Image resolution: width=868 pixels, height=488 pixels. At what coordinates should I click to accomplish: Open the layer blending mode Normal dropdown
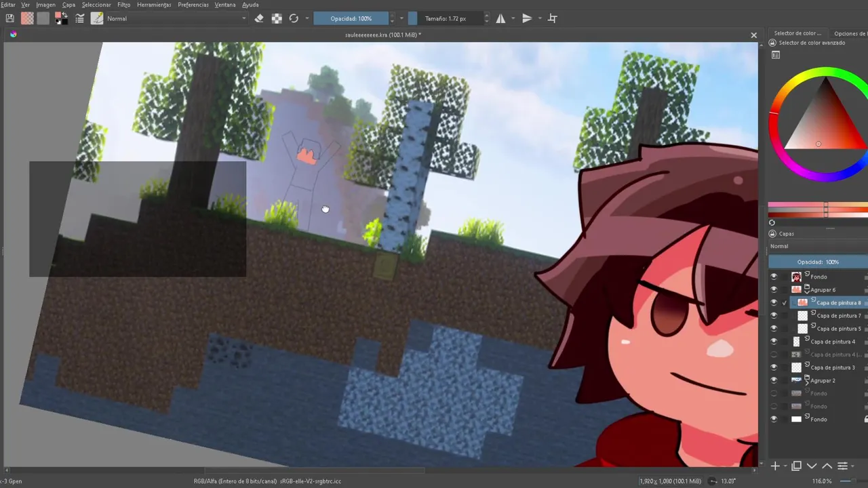click(x=818, y=246)
